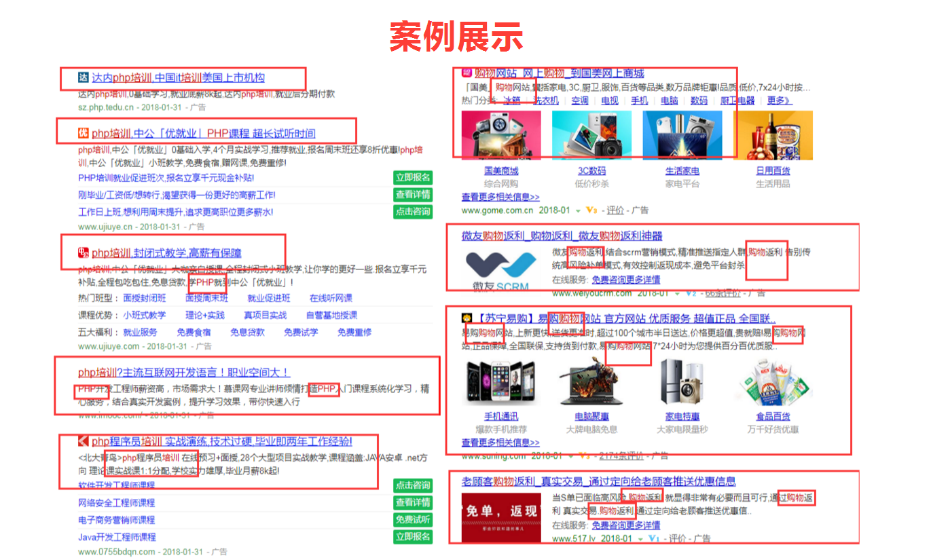Image resolution: width=931 pixels, height=560 pixels.
Task: Click 免费咨询更多详情 under 微友 result
Action: pyautogui.click(x=625, y=280)
